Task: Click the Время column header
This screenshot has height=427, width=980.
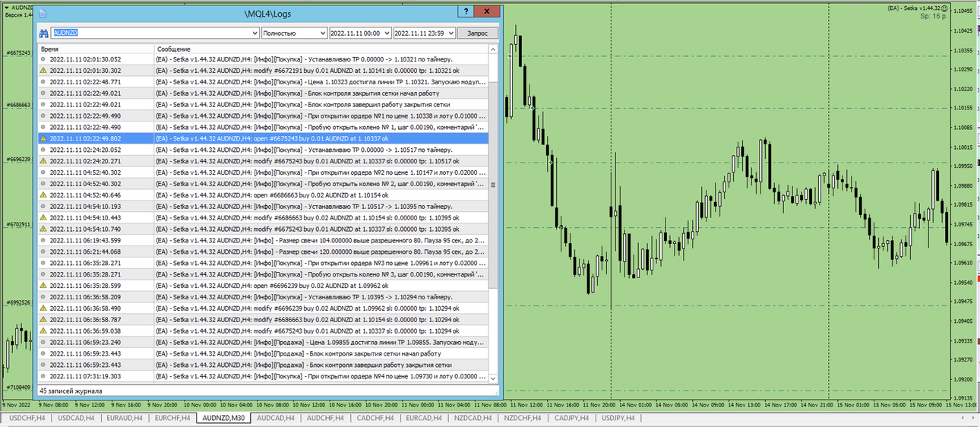Action: click(x=96, y=49)
